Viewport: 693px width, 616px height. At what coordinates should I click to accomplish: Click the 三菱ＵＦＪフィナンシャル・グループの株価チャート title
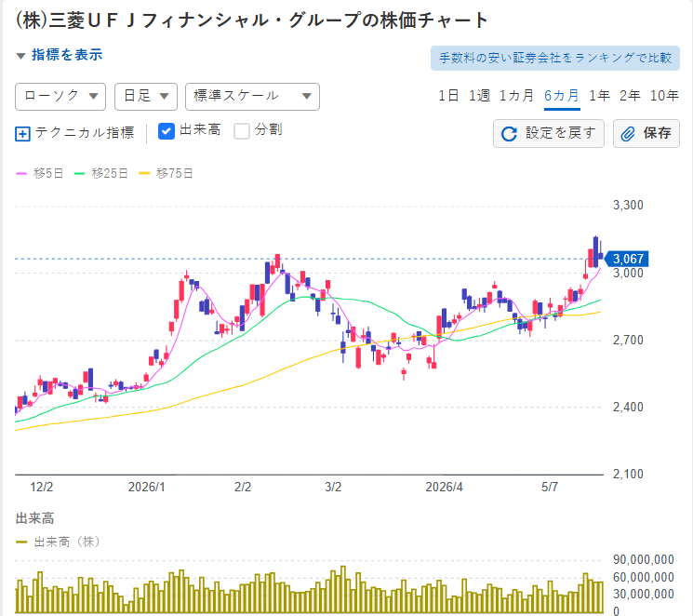click(252, 20)
